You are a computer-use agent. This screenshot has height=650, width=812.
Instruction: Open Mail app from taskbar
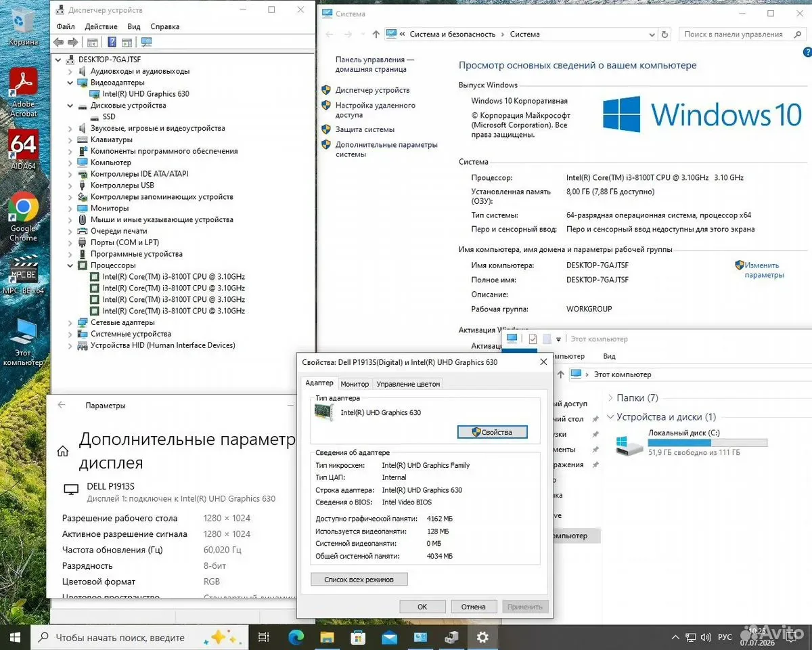(x=389, y=637)
